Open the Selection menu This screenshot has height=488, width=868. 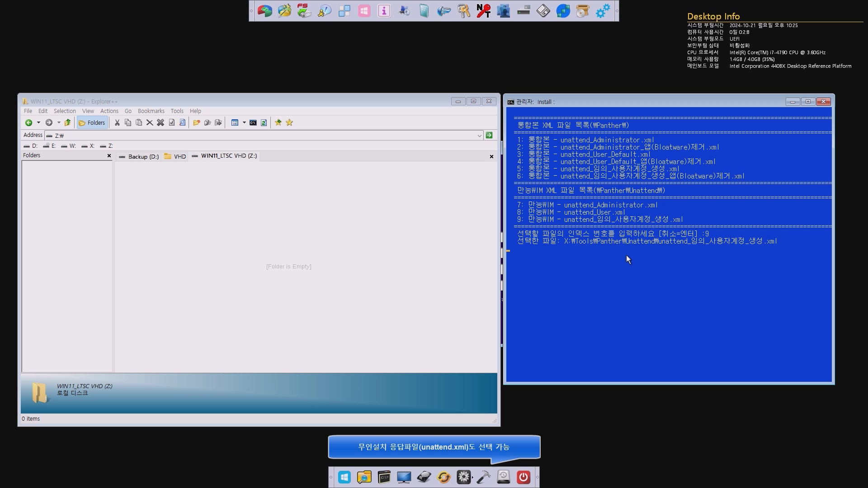tap(65, 111)
